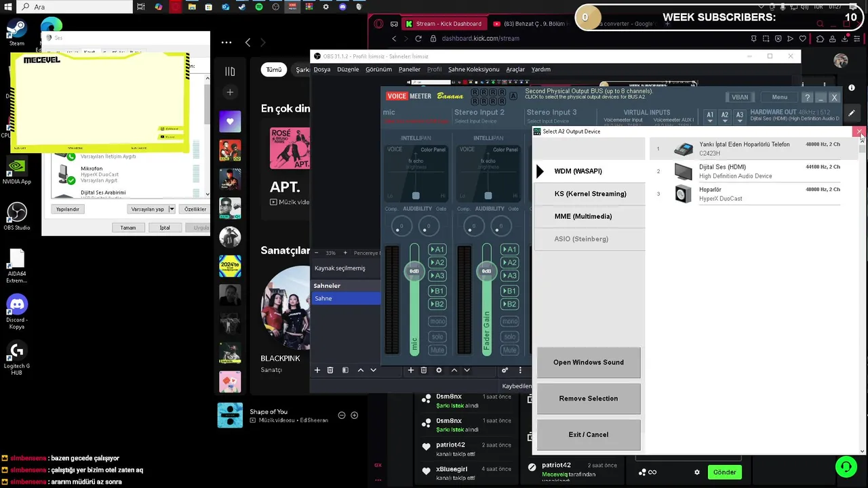Screen dimensions: 868x488
Task: Move scene down with the chevron in OBS
Action: (x=373, y=370)
